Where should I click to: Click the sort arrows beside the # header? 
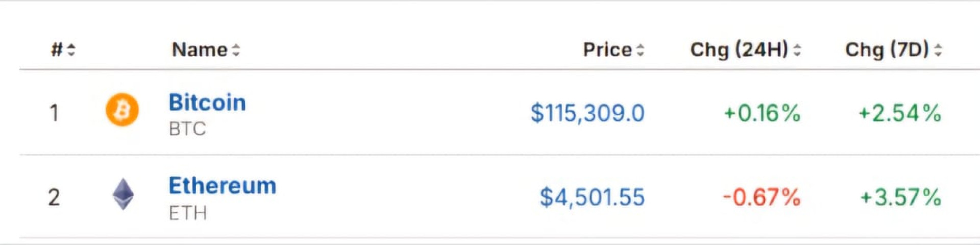(x=71, y=50)
